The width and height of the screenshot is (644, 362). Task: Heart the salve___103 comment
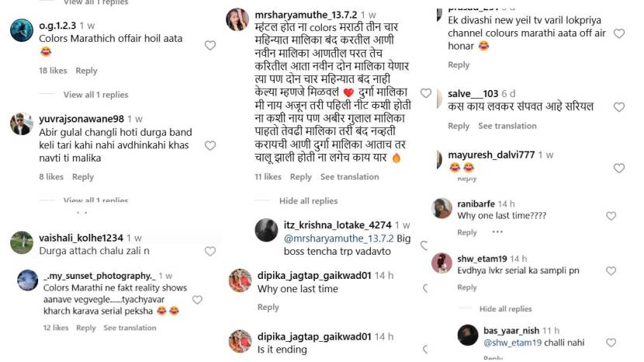[x=618, y=107]
